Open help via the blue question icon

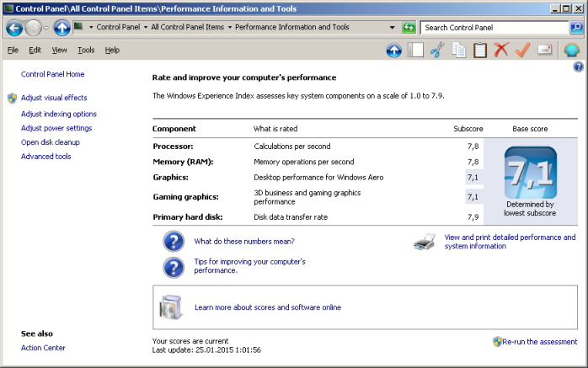click(x=578, y=67)
